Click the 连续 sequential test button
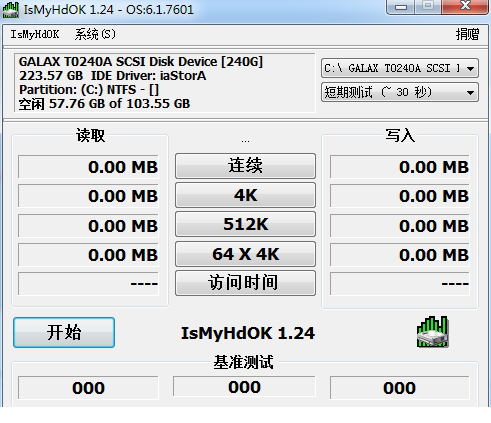Viewport: 491px width, 423px height. [x=245, y=166]
